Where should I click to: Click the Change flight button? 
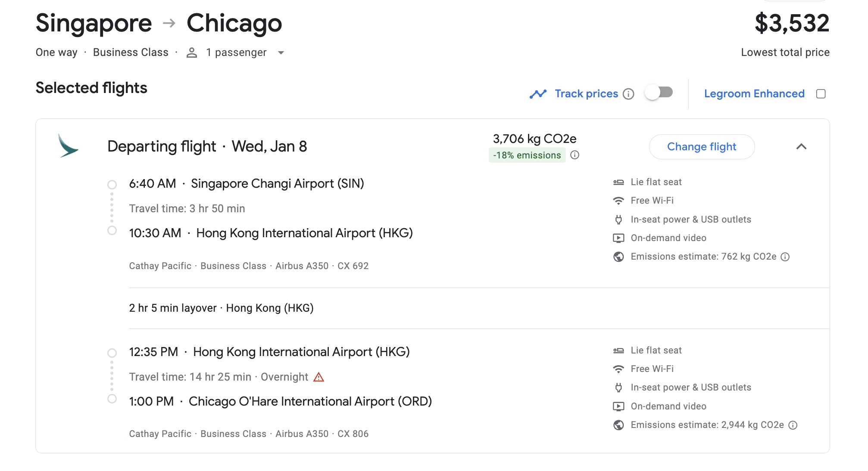coord(702,146)
